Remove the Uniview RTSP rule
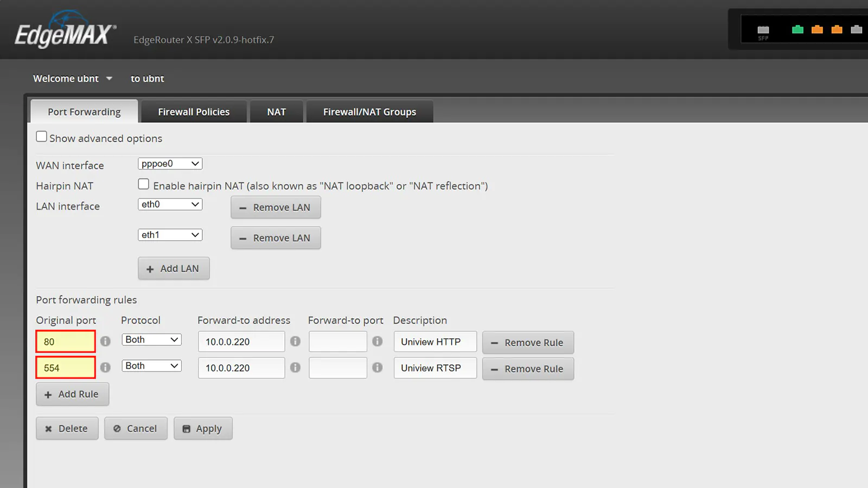Screen dimensions: 868x488 (x=528, y=369)
